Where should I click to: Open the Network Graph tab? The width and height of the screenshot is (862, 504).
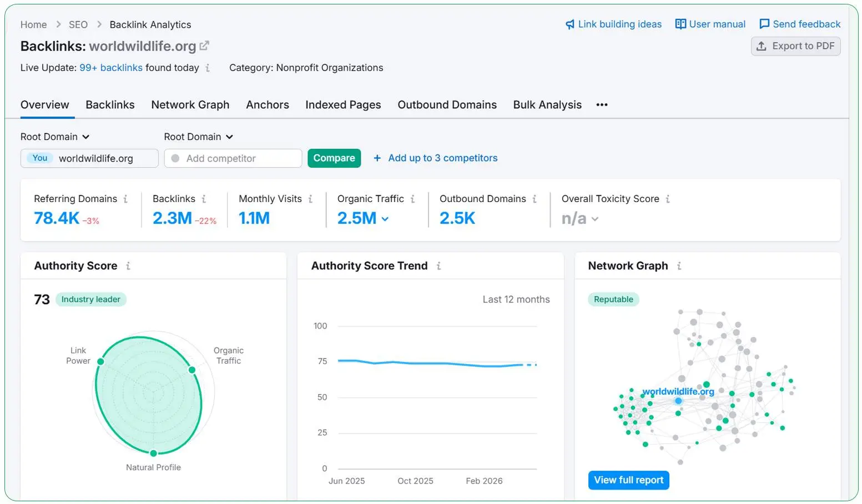[190, 105]
